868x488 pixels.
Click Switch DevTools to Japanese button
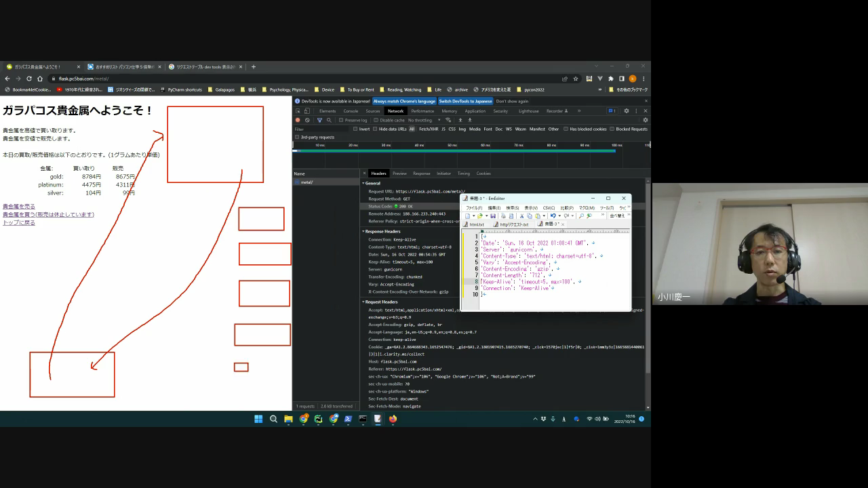tap(465, 101)
